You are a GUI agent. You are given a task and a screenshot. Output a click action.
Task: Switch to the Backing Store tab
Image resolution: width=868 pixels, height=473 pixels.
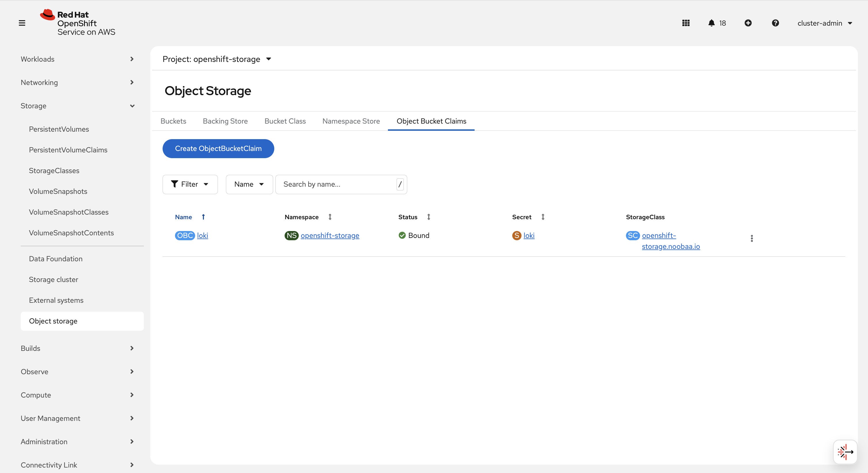[225, 121]
